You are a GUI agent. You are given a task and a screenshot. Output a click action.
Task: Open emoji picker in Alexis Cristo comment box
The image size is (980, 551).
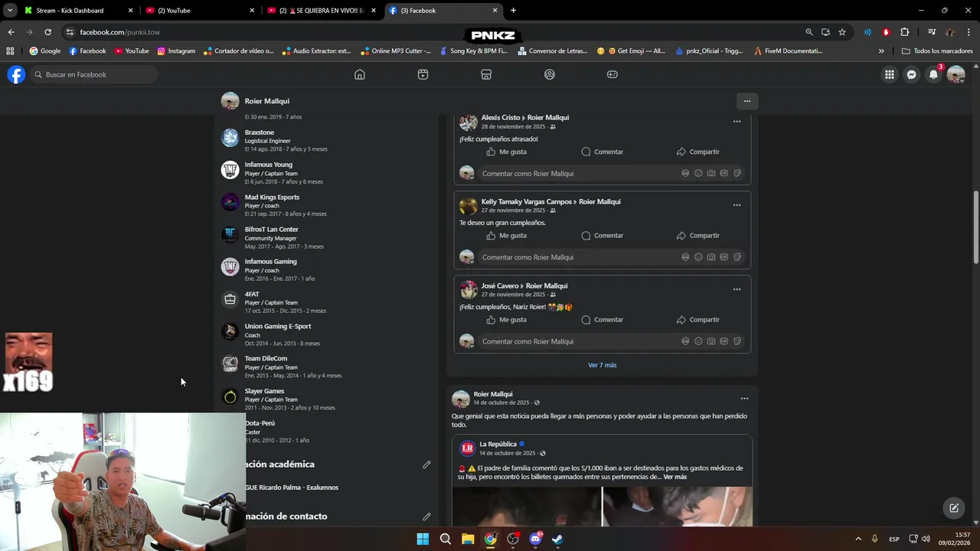point(698,174)
